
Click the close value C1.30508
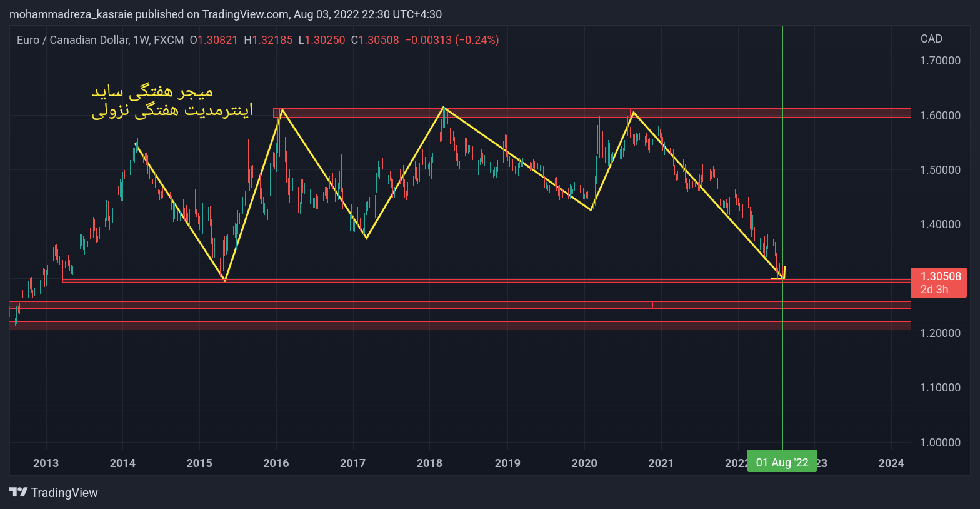pyautogui.click(x=375, y=40)
